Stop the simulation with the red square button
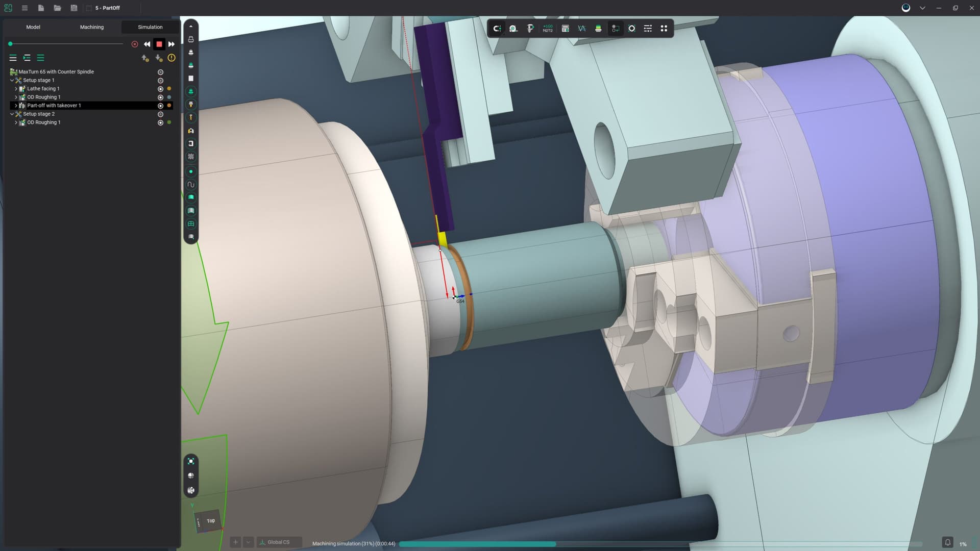This screenshot has width=980, height=551. (159, 44)
